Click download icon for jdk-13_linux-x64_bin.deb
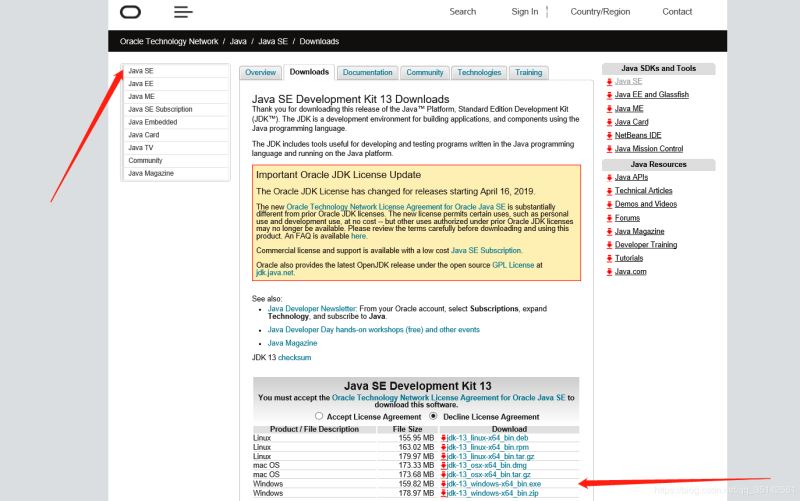 443,438
